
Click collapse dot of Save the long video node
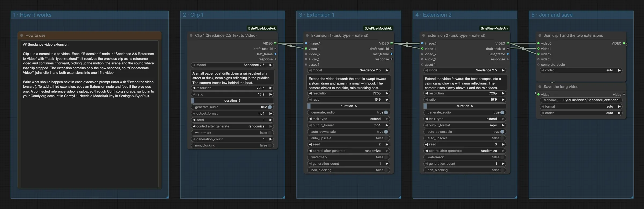point(540,87)
